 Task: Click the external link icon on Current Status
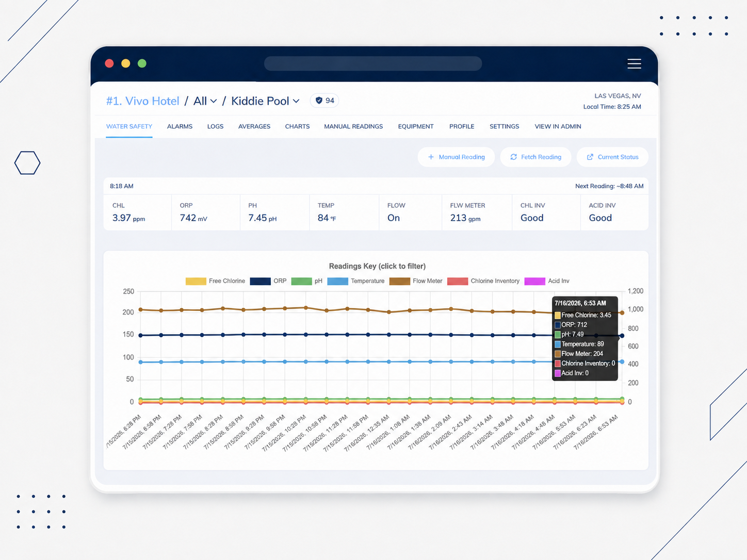coord(590,157)
